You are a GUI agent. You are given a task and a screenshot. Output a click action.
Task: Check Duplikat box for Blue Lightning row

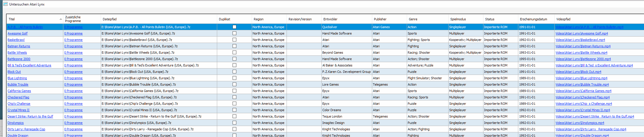pyautogui.click(x=234, y=78)
